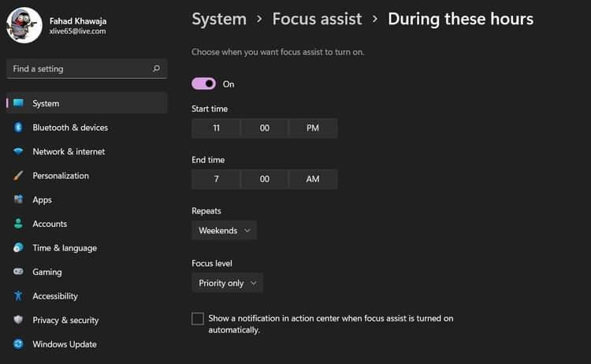The image size is (591, 364).
Task: Click the System breadcrumb link
Action: [x=219, y=19]
